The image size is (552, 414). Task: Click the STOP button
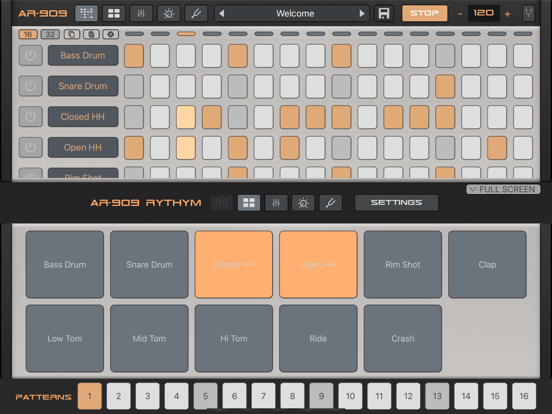pos(425,13)
